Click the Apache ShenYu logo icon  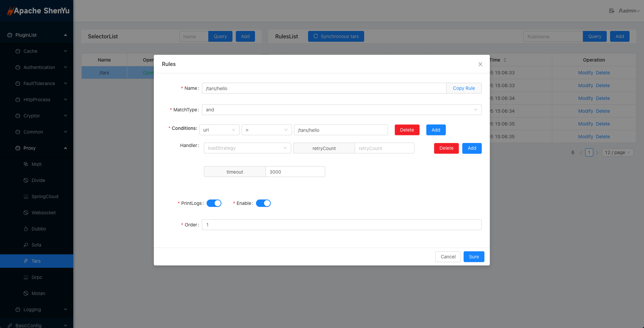[x=10, y=11]
